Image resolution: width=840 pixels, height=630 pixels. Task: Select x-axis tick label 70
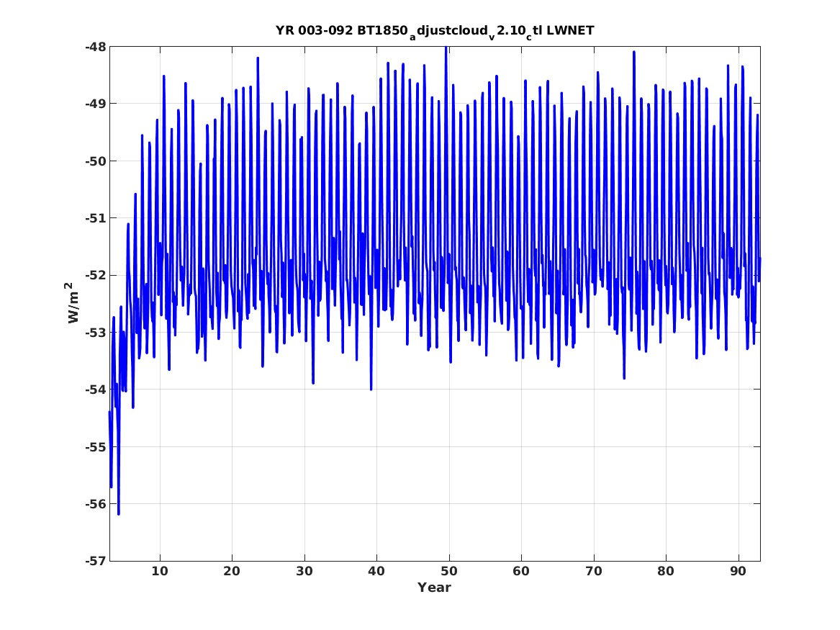[x=594, y=571]
